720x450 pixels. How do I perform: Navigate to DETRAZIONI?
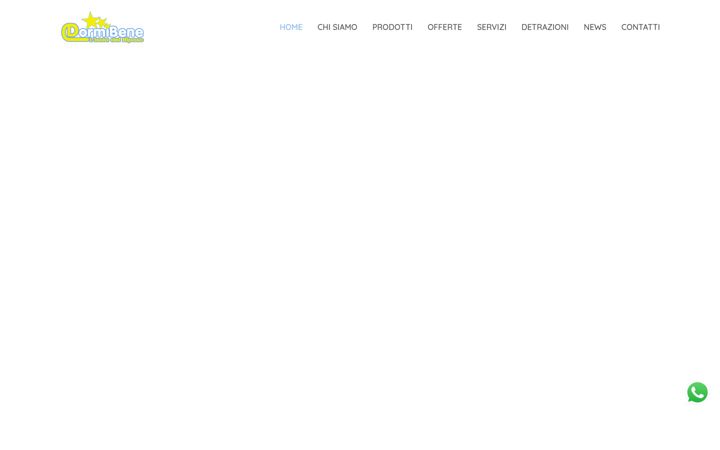click(x=545, y=27)
